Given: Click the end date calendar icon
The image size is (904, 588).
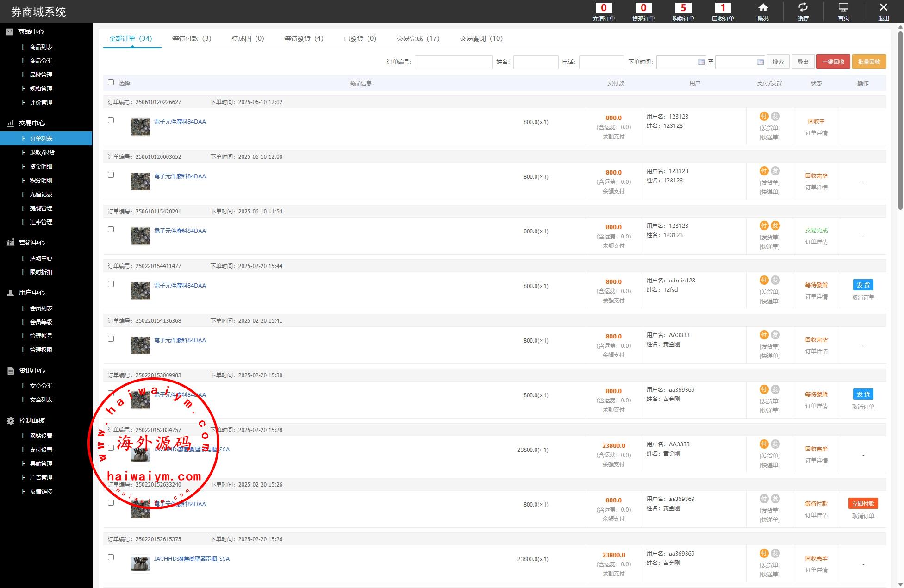Looking at the screenshot, I should pyautogui.click(x=760, y=62).
